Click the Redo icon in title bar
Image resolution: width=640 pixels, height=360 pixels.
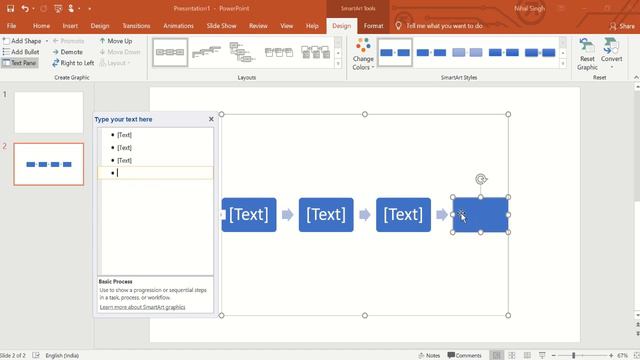44,8
